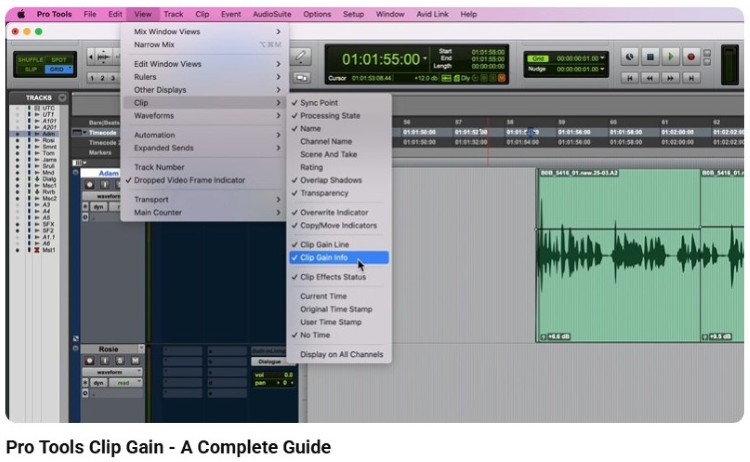Open the main counter format dropdown arrow
This screenshot has width=750, height=462.
tap(425, 59)
